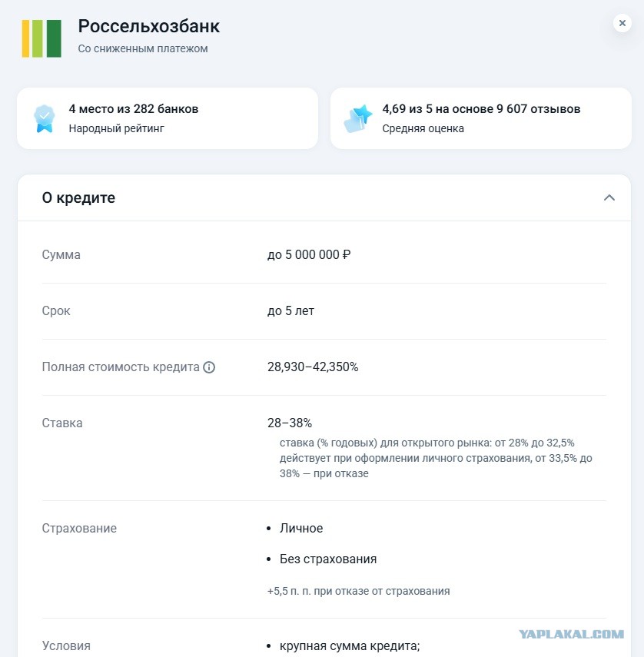This screenshot has height=657, width=644.
Task: Click the YAPLAKAL.COM watermark
Action: coord(572,634)
